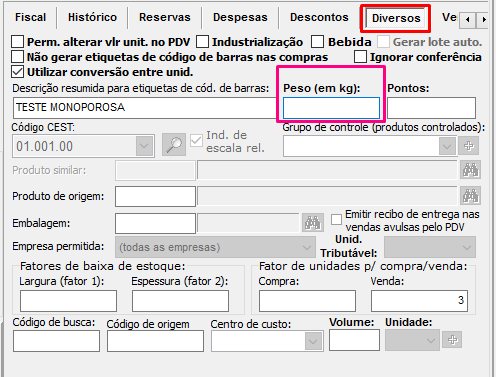Enable Emitir recibo de entrega checkbox
The height and width of the screenshot is (377, 496).
coord(336,220)
